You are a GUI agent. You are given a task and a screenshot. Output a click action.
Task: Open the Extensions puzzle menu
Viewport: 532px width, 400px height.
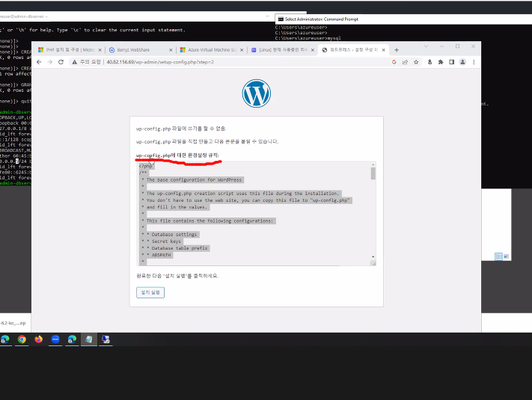click(441, 62)
